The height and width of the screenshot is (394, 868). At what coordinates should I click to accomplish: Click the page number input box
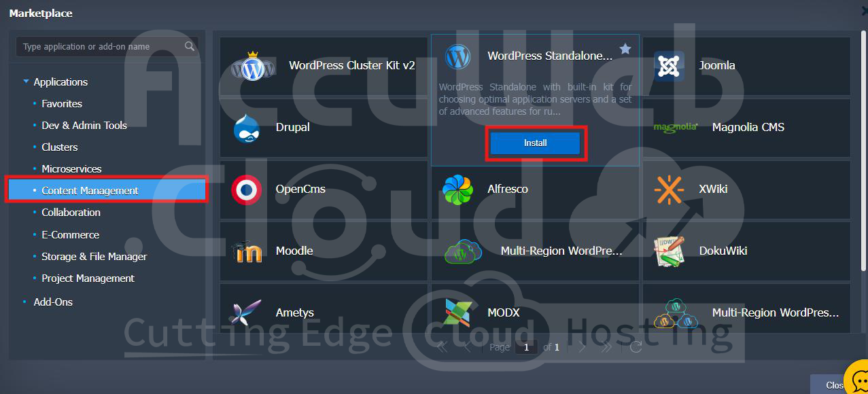click(526, 347)
